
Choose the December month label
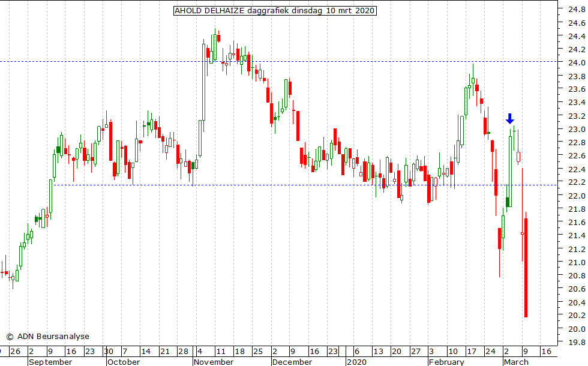[x=292, y=362]
